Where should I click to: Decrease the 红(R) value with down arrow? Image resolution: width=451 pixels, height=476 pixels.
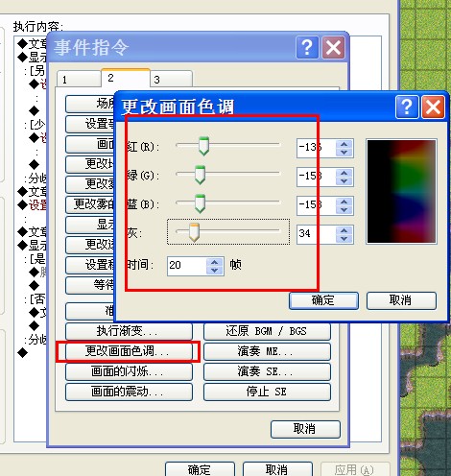click(x=344, y=153)
